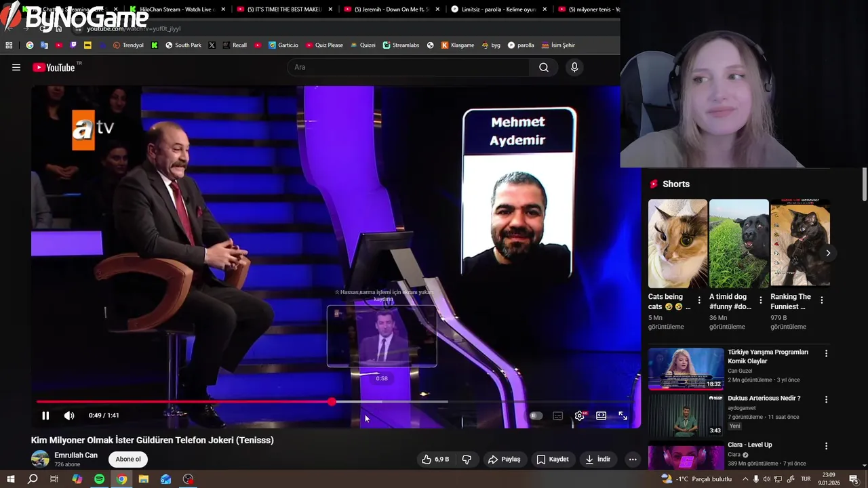The height and width of the screenshot is (488, 868).
Task: Toggle subtitles in the player
Action: click(x=557, y=415)
